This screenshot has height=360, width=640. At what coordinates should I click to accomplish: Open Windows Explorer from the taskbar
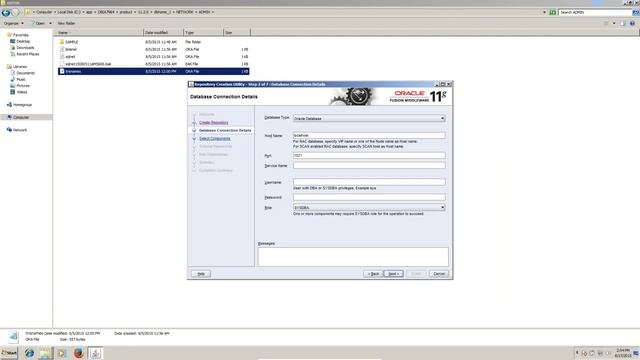(46, 353)
